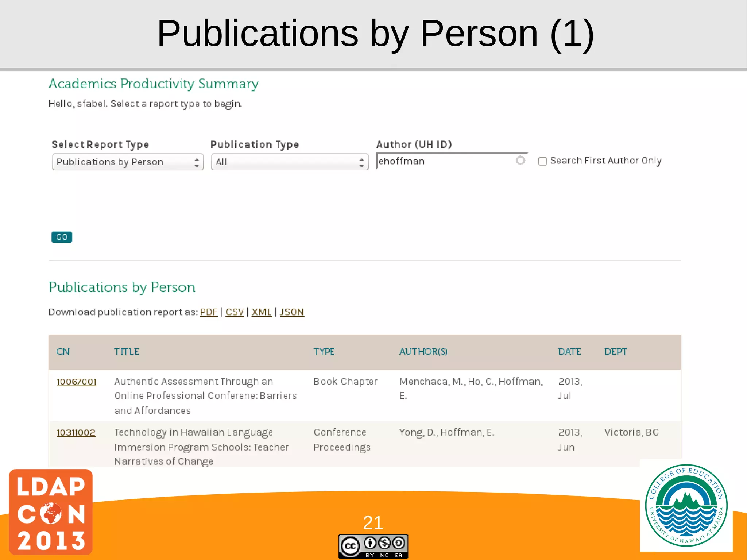Enable Search First Author Only checkbox

(x=542, y=161)
